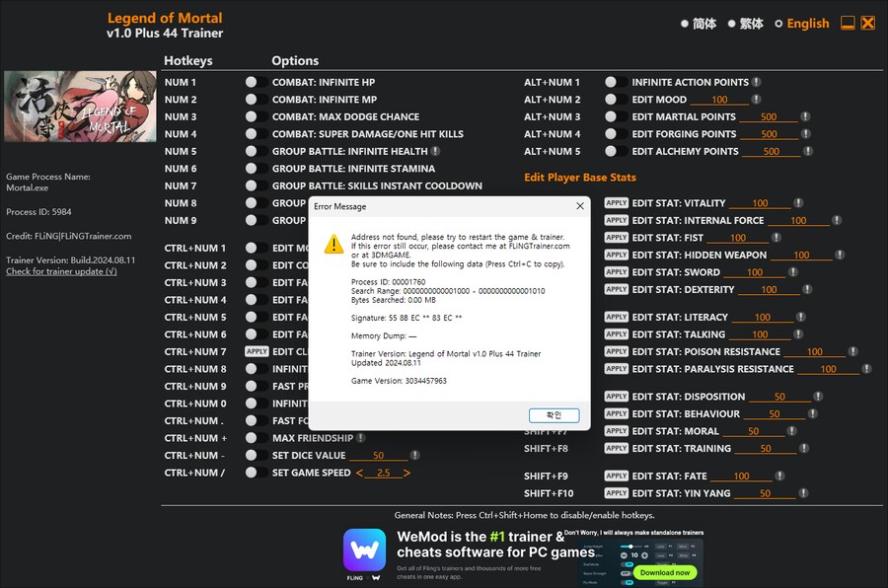
Task: Toggle the Set Dice Value switch
Action: [256, 456]
